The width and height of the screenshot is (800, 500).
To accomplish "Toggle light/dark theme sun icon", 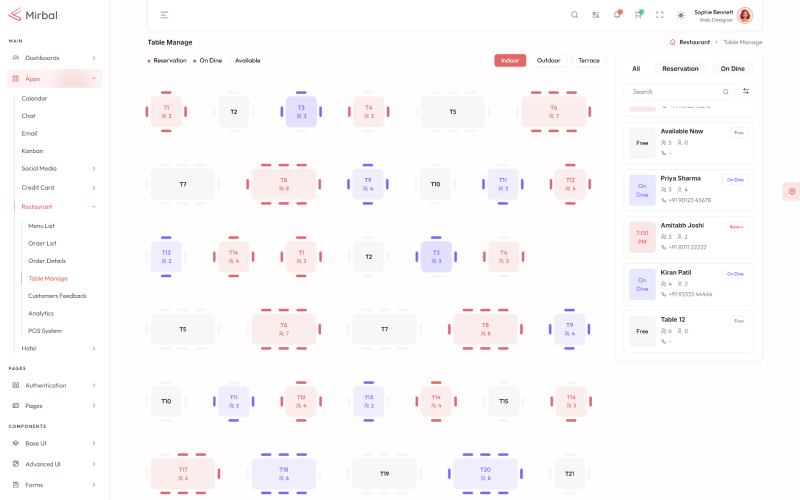I will [681, 15].
